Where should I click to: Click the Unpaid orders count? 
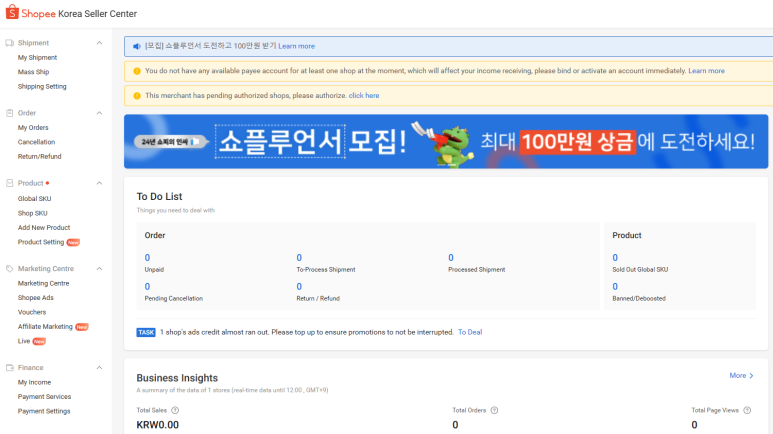click(147, 257)
